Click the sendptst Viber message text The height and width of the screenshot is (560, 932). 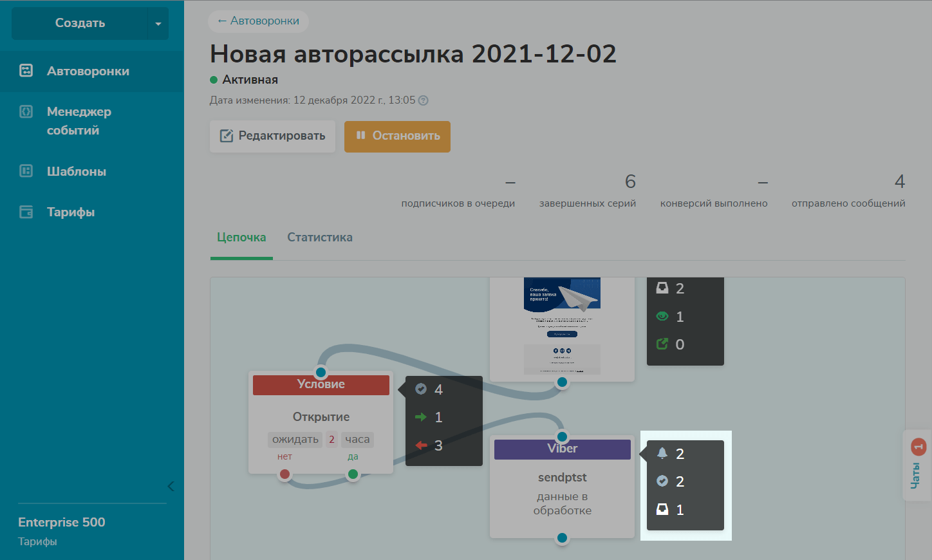click(x=563, y=478)
